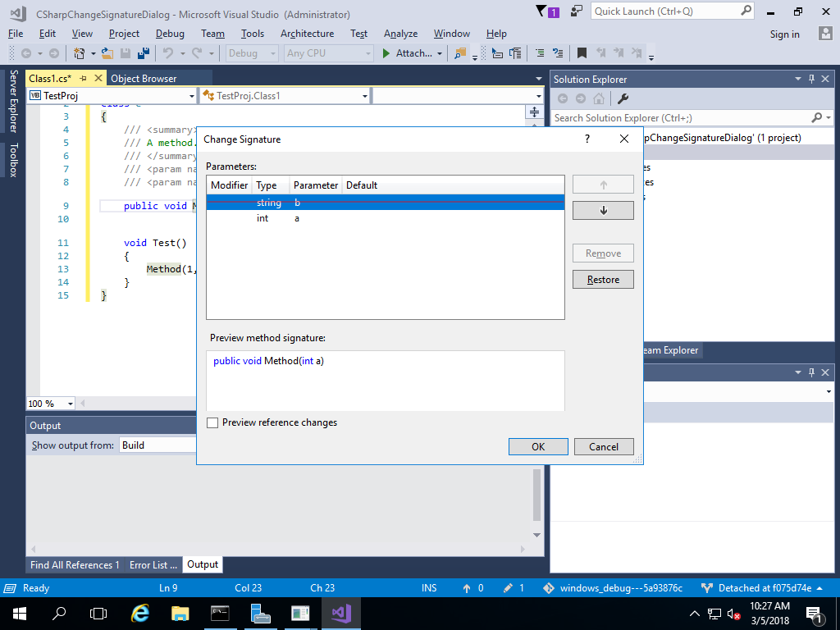This screenshot has height=630, width=840.
Task: Open File Explorer from taskbar
Action: (180, 614)
